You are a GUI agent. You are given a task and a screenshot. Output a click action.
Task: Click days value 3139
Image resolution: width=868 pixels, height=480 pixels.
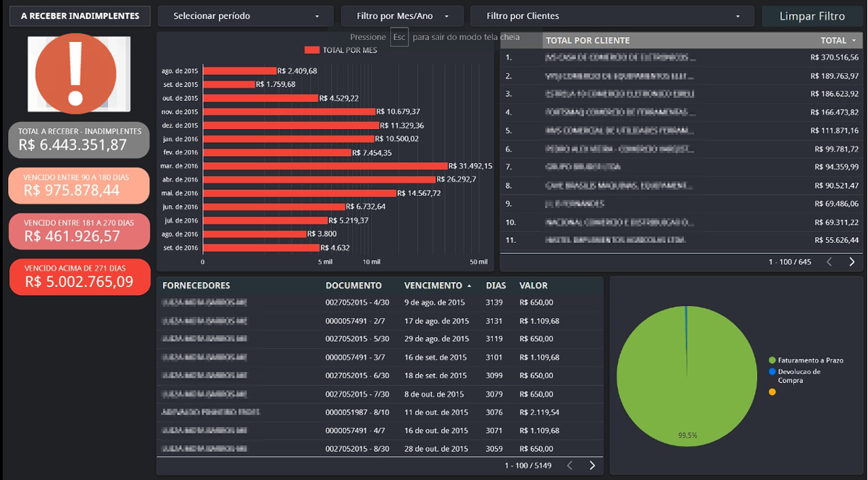tap(494, 302)
